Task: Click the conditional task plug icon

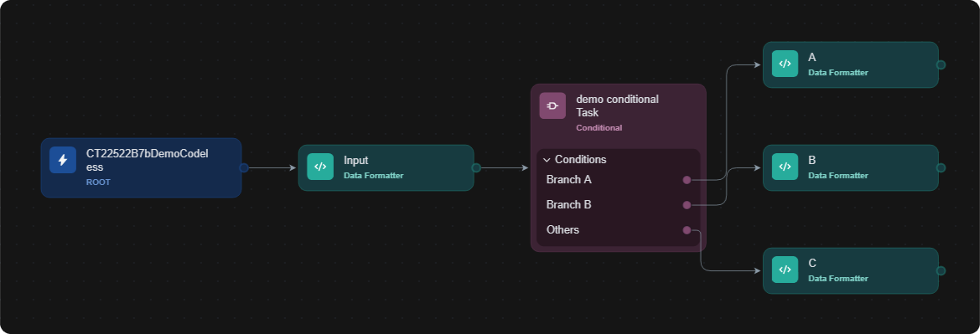Action: point(552,105)
